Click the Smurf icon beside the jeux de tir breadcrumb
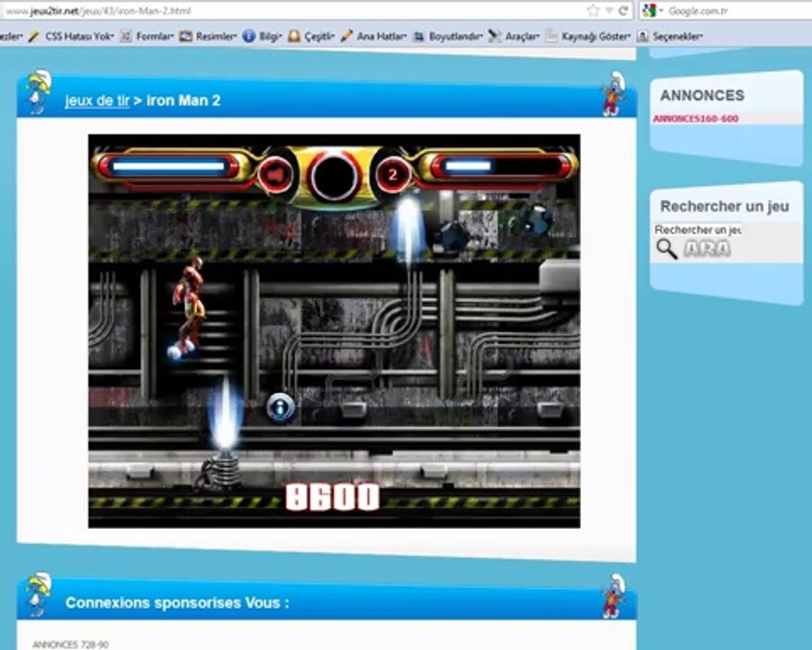This screenshot has width=812, height=650. 39,92
